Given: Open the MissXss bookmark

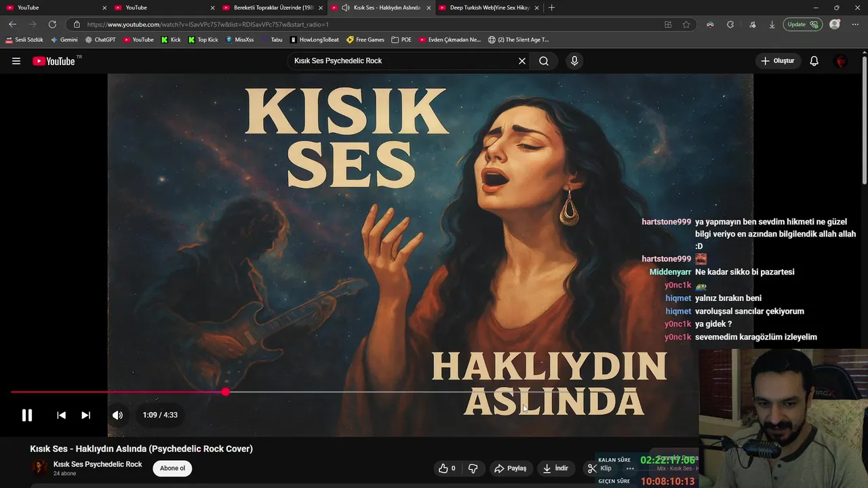Looking at the screenshot, I should pyautogui.click(x=240, y=40).
